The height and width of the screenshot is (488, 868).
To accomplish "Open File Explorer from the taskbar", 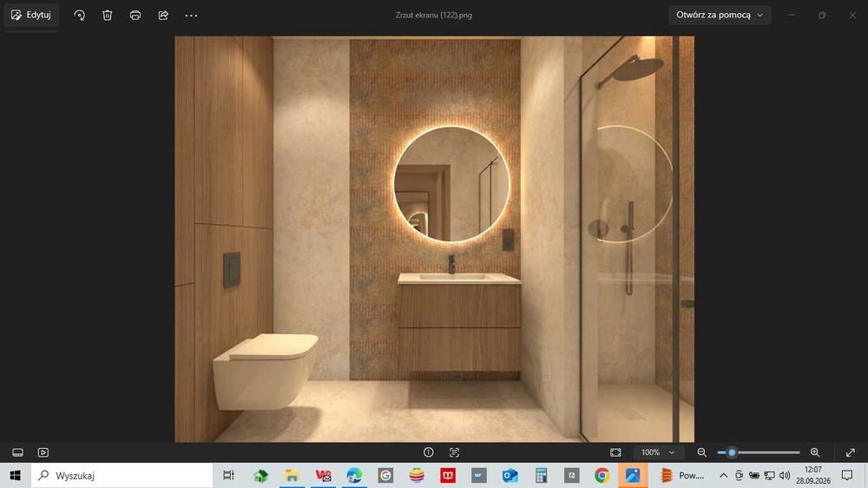I will pos(292,475).
